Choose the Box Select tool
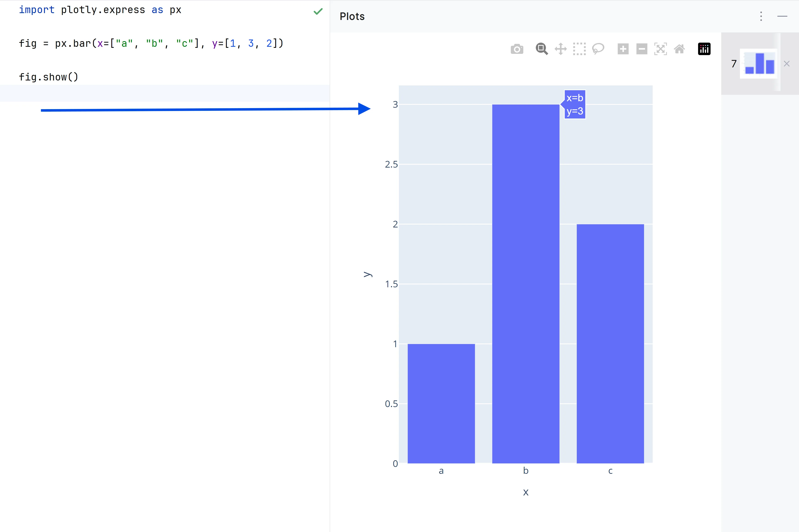The image size is (799, 532). click(x=579, y=49)
